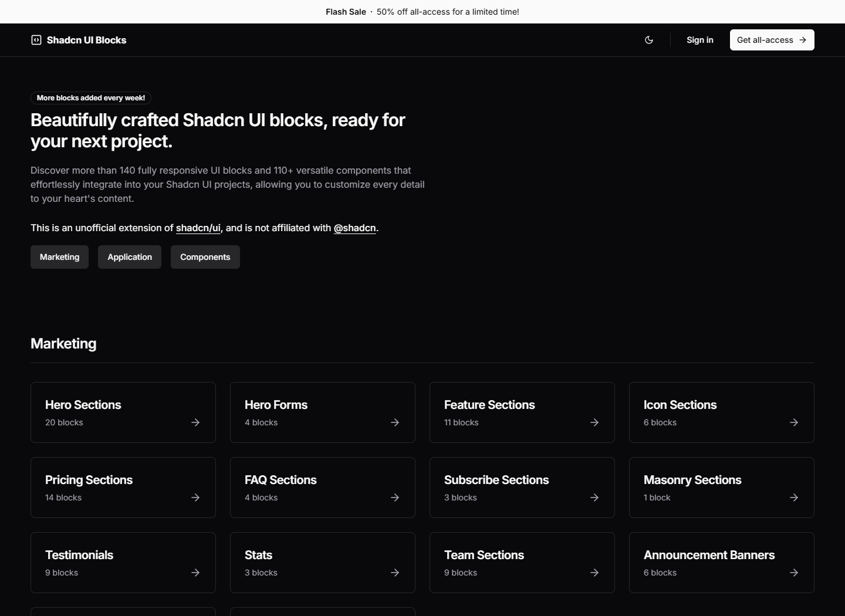Click the '20 blocks' count text

[64, 422]
